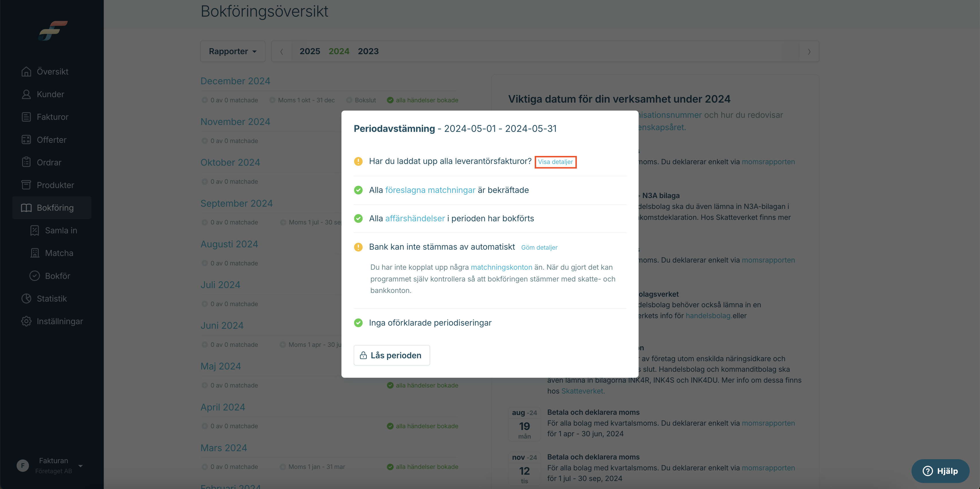Viewport: 980px width, 489px height.
Task: Go to next years with right chevron
Action: [x=809, y=51]
